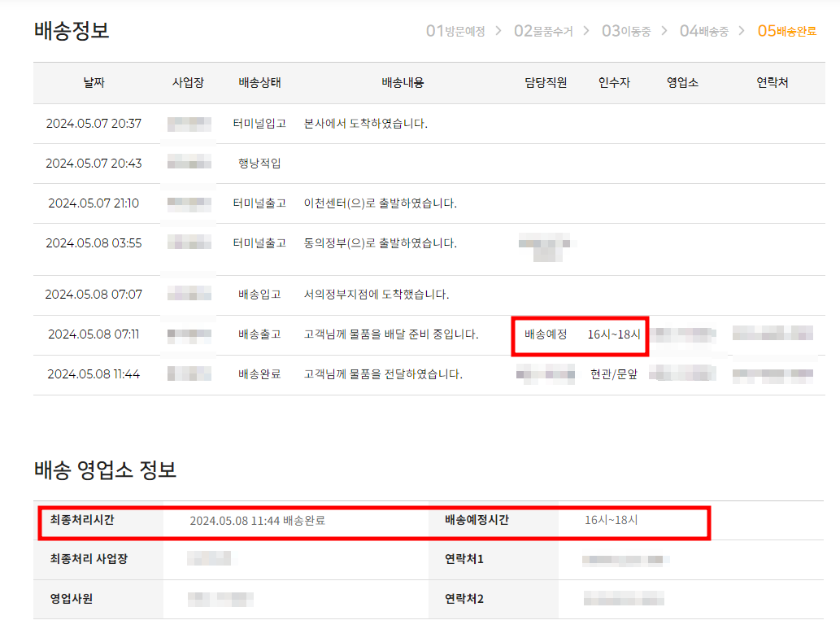This screenshot has width=840, height=629.
Task: Select the 터미널입고 status label
Action: [x=259, y=123]
